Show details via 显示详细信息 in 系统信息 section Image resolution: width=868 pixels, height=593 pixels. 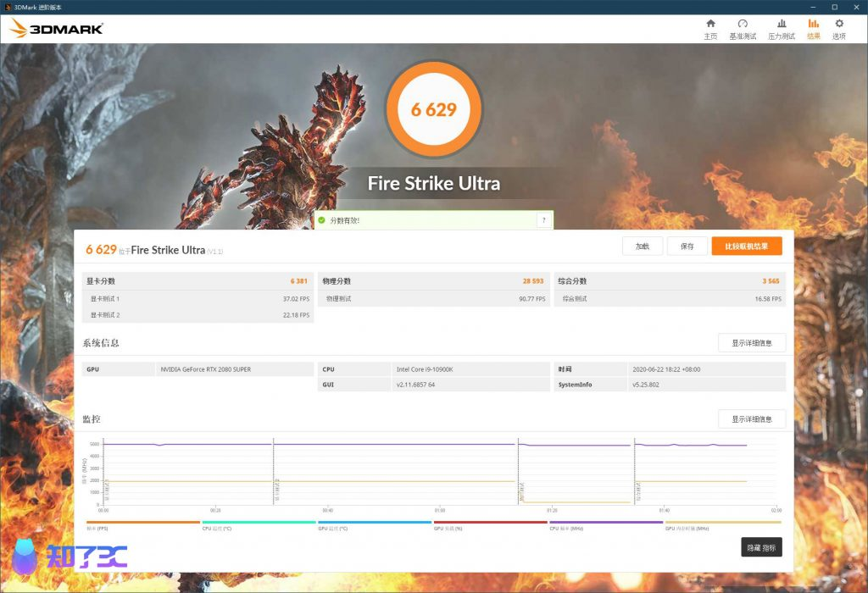[752, 343]
